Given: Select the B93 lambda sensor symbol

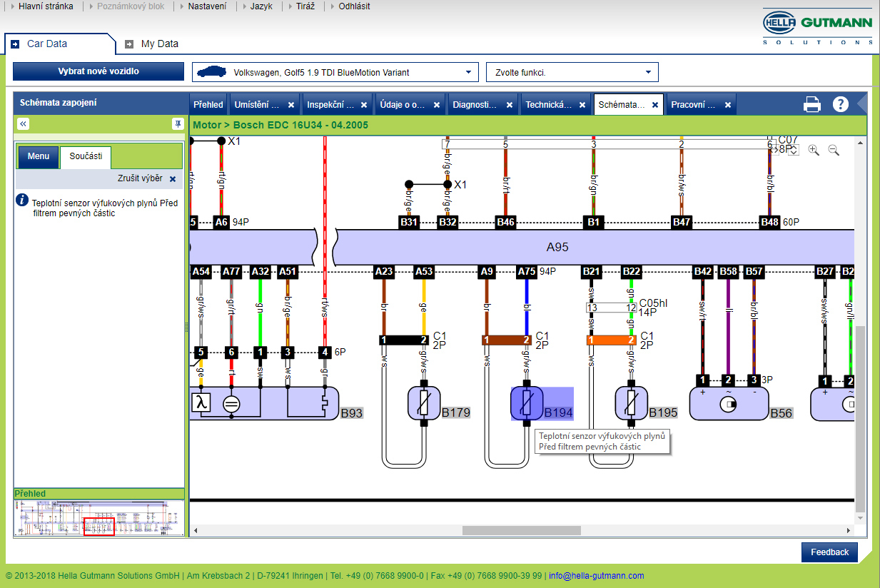Looking at the screenshot, I should coord(264,404).
